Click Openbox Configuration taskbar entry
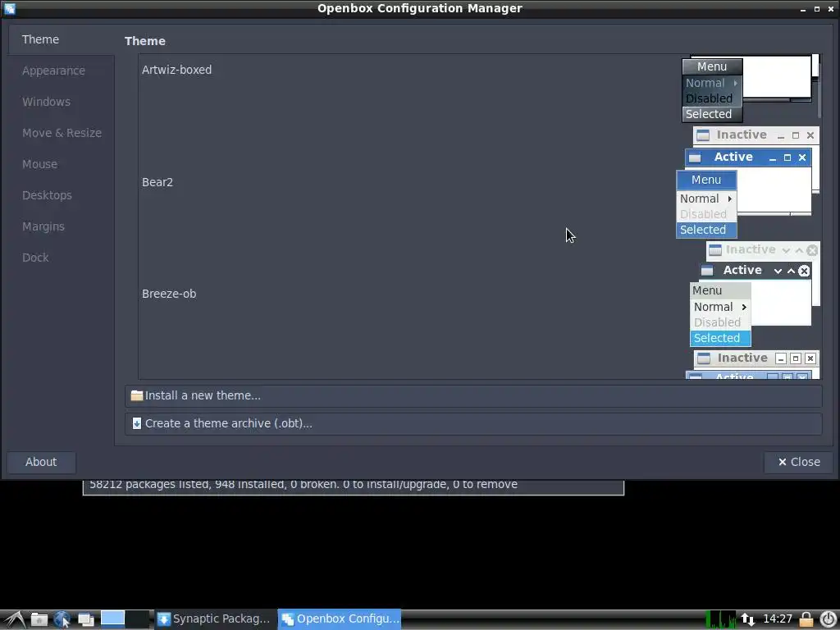The height and width of the screenshot is (630, 840). pos(340,619)
